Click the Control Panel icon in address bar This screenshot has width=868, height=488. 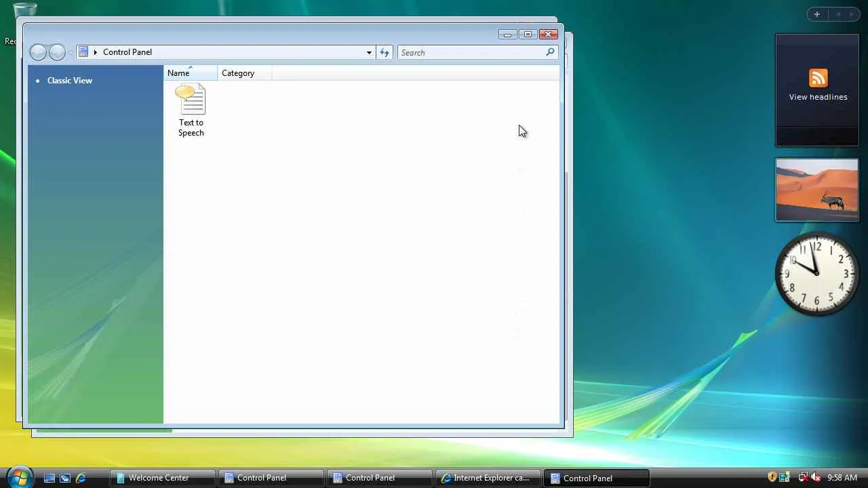83,52
